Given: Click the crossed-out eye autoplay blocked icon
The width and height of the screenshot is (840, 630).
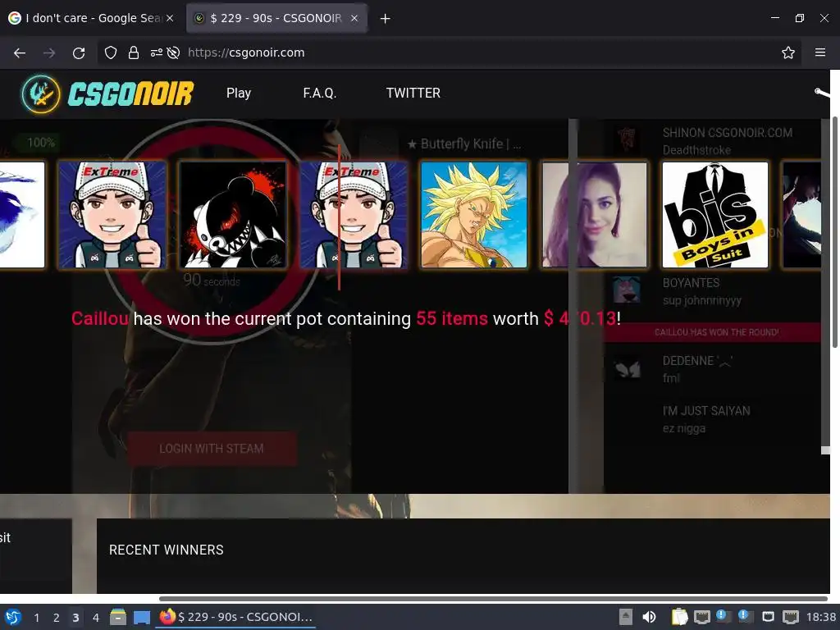Looking at the screenshot, I should click(x=173, y=52).
